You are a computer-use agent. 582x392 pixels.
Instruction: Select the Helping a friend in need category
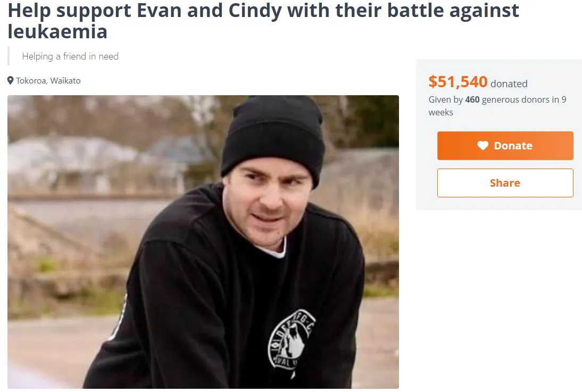(x=70, y=56)
